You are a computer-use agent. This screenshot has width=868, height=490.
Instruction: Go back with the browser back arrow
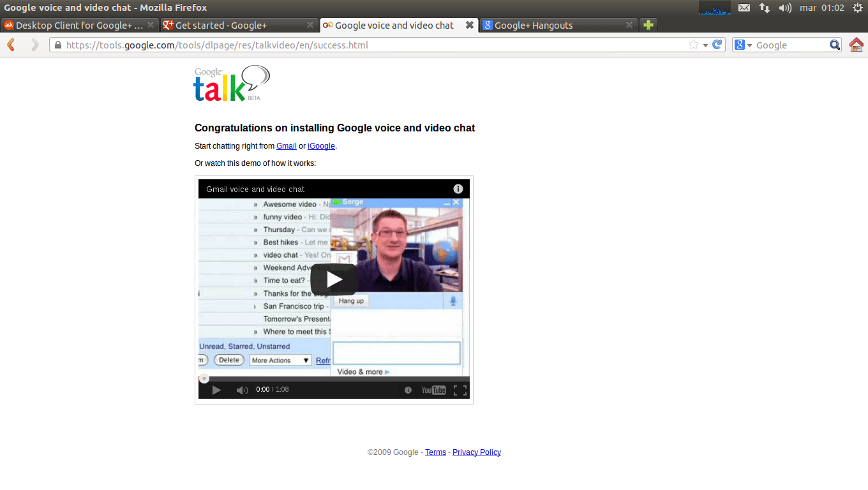pyautogui.click(x=11, y=45)
